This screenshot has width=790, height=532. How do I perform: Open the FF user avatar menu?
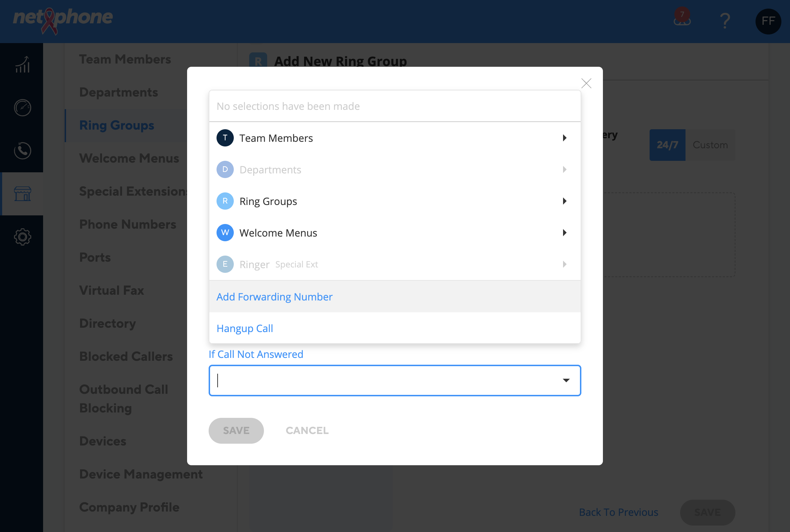(x=768, y=21)
